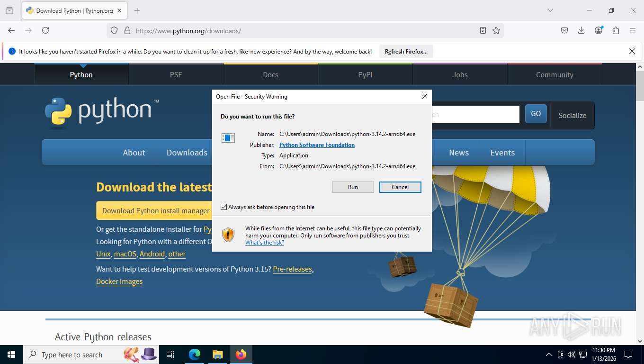Click the python.org search field
Screen dimensions: 644x364
click(475, 114)
